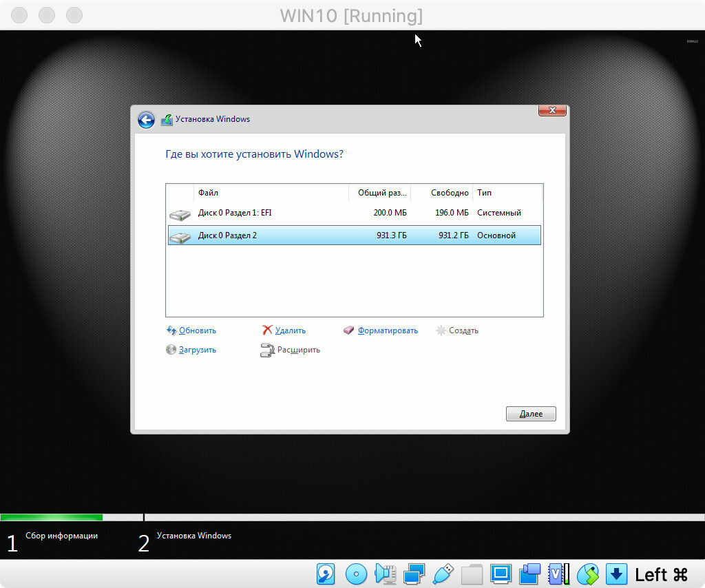Click the refresh arrows icon beside Обновить

(x=171, y=330)
